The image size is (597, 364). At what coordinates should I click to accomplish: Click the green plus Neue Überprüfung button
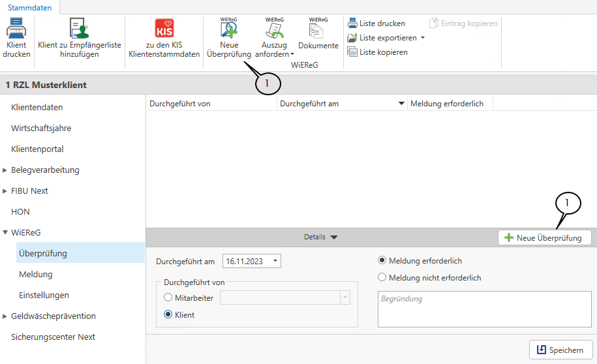point(544,238)
